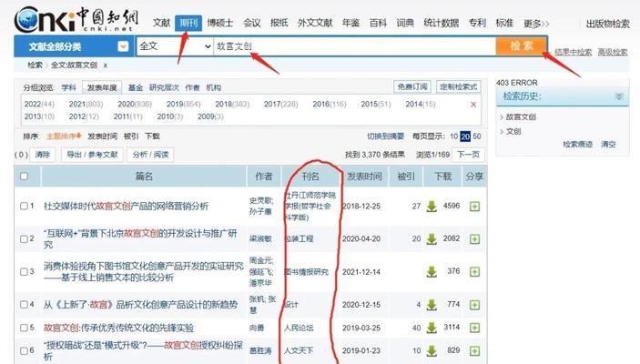Image resolution: width=640 pixels, height=364 pixels.
Task: Share article 1 using plus icon
Action: click(x=474, y=207)
